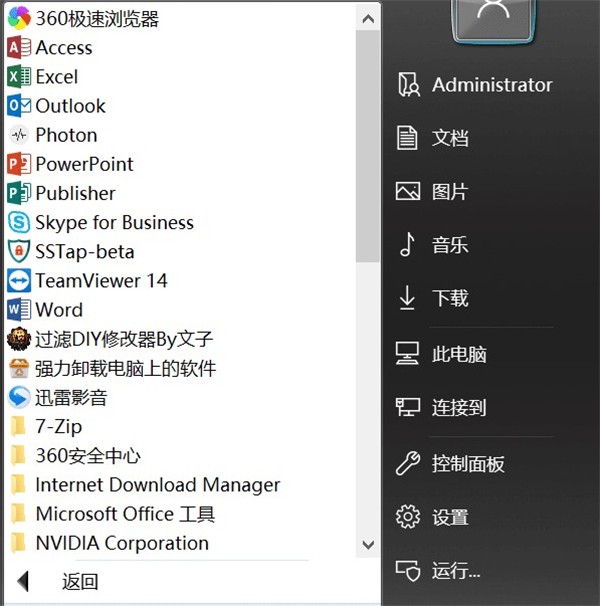600x606 pixels.
Task: Click the 运行... label
Action: click(456, 570)
